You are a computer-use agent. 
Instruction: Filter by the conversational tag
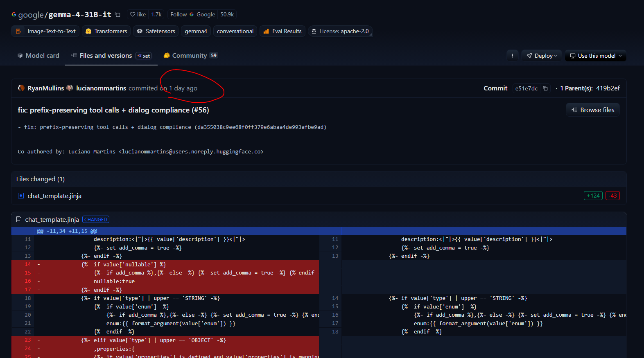[235, 31]
